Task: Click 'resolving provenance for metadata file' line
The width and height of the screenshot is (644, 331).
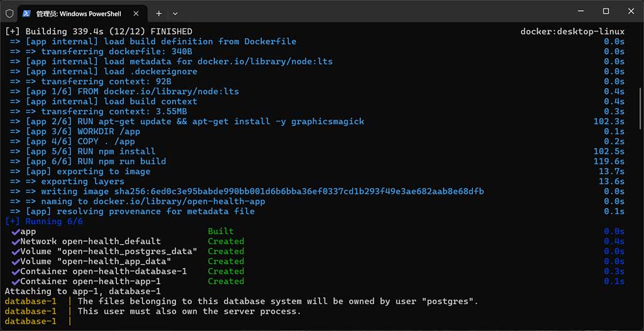Action: pyautogui.click(x=132, y=211)
